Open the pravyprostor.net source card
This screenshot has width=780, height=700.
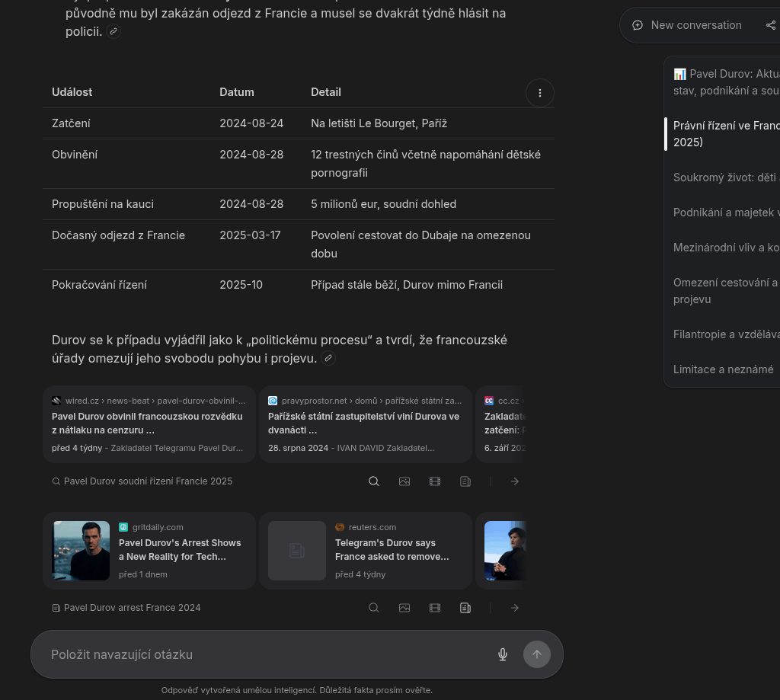(x=365, y=424)
